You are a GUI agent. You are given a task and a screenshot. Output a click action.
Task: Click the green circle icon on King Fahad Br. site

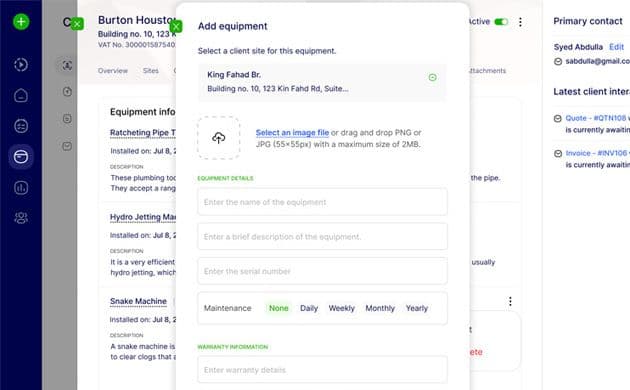tap(433, 78)
